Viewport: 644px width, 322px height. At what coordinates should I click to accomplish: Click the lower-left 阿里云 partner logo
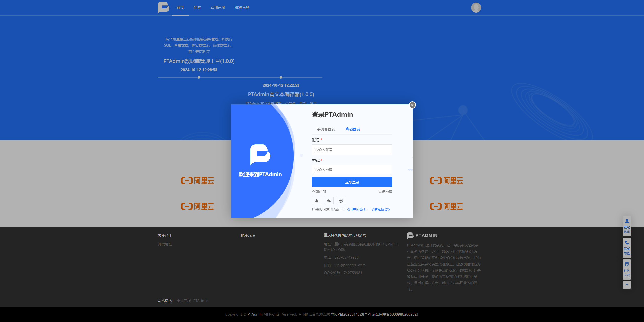pyautogui.click(x=197, y=206)
